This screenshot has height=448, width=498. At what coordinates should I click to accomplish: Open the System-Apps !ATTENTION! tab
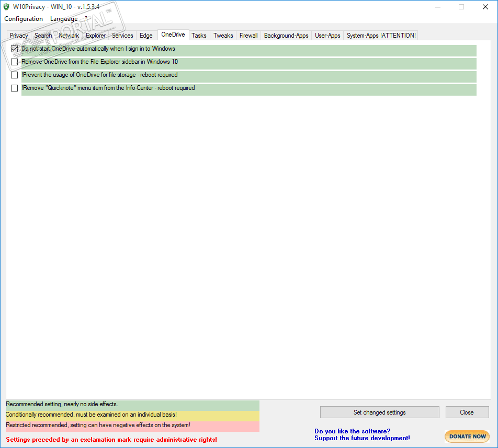click(x=381, y=36)
